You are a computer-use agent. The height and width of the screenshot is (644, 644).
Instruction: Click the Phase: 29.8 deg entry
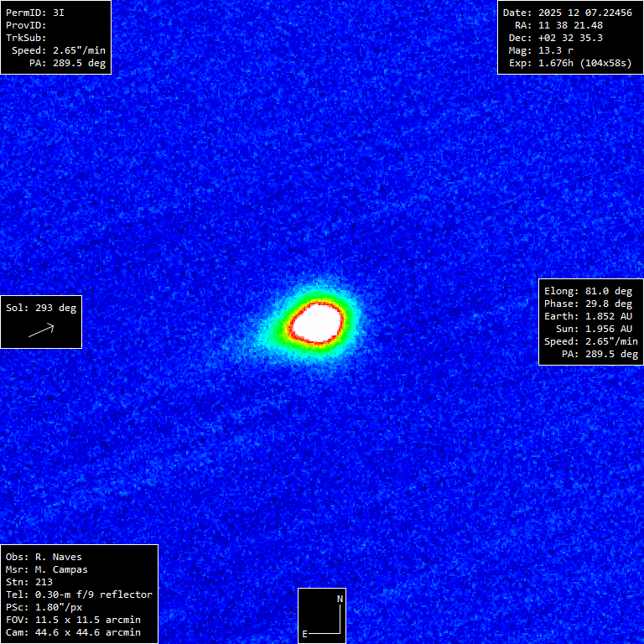click(588, 304)
